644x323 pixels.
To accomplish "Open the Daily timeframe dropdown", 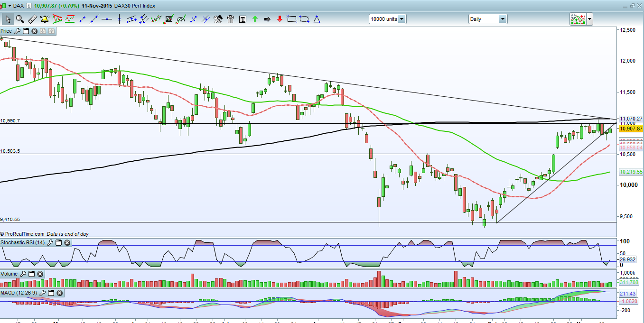I will click(502, 19).
